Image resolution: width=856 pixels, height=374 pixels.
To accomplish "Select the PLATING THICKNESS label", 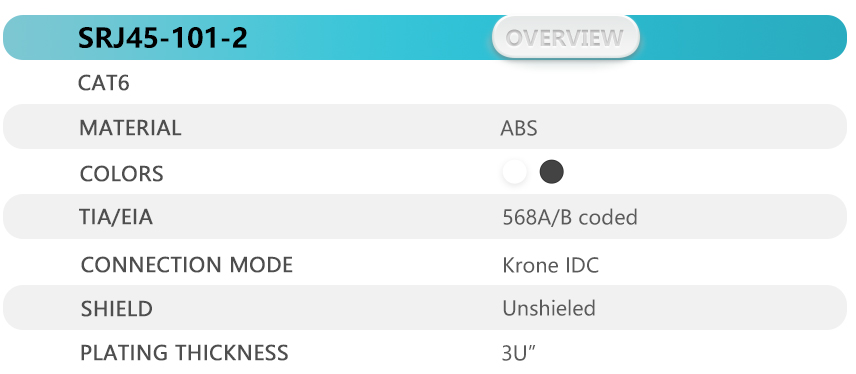I will pyautogui.click(x=184, y=352).
